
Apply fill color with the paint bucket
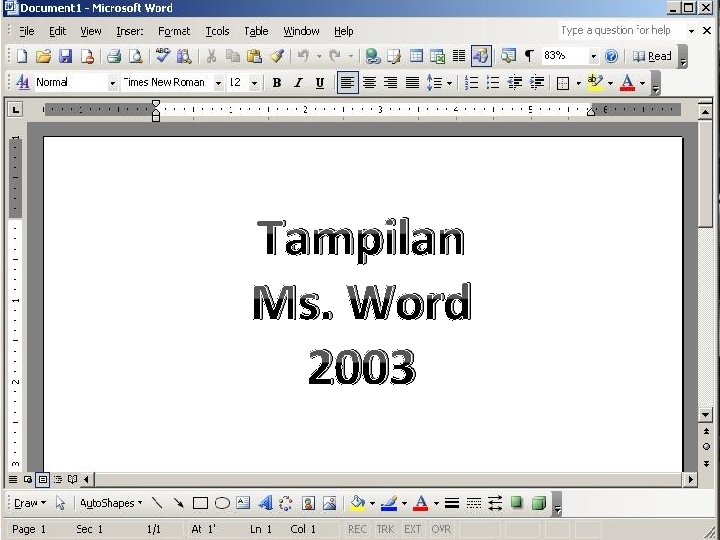click(357, 503)
